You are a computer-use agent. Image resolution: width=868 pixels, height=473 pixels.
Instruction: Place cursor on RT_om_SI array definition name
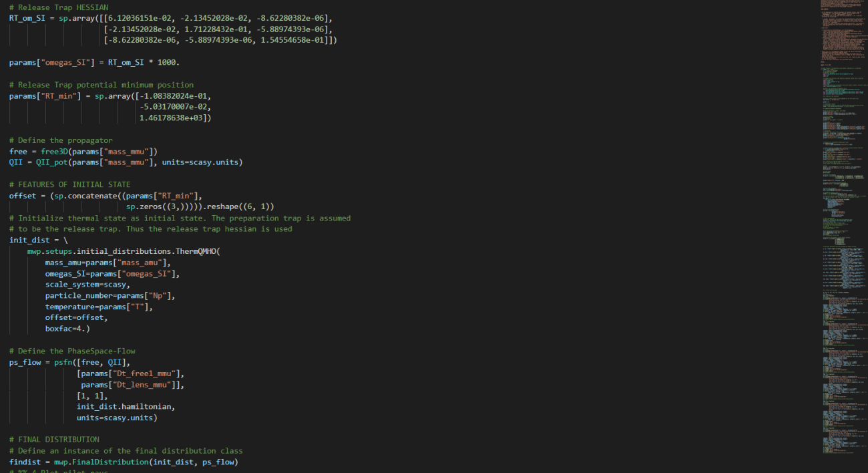point(27,18)
